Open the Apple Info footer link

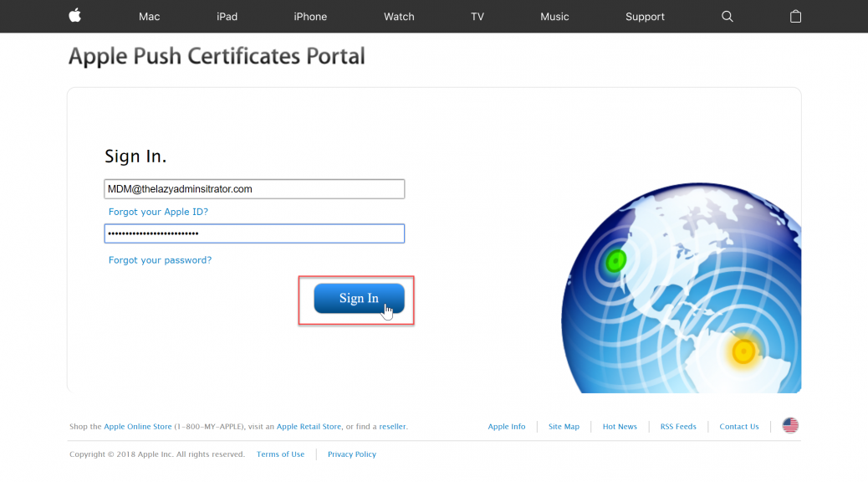507,427
